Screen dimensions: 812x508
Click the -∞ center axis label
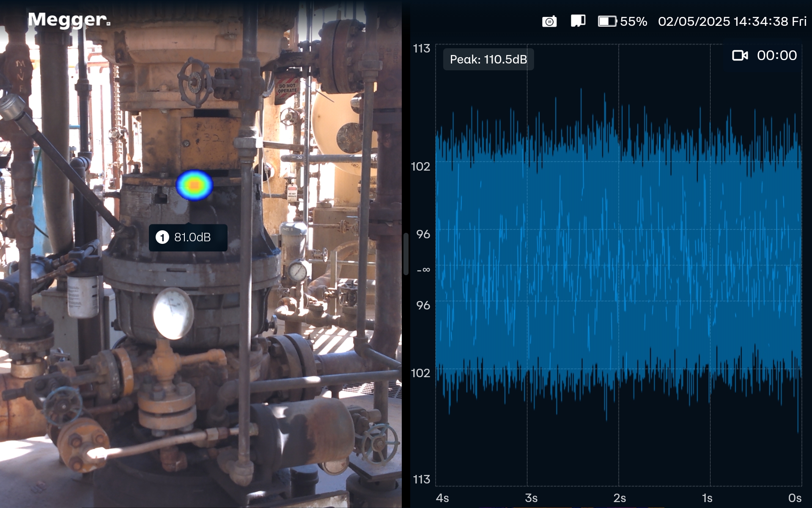pyautogui.click(x=423, y=270)
